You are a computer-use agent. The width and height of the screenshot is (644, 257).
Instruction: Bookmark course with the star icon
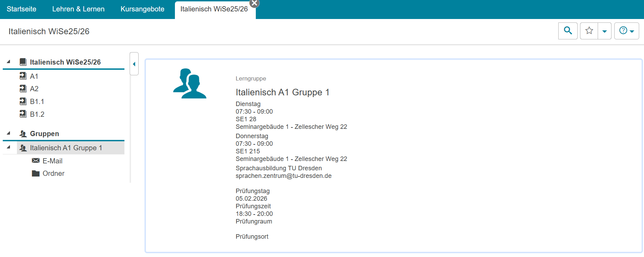coord(589,31)
